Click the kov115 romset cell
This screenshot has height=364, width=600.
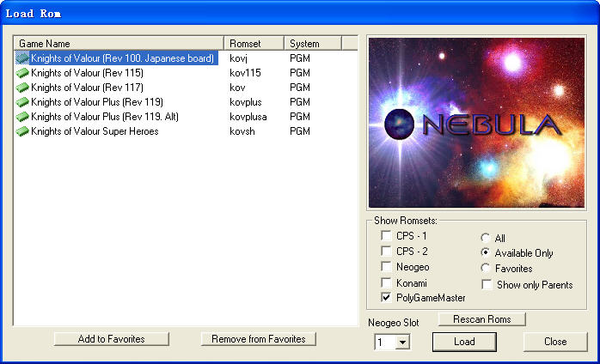[245, 73]
